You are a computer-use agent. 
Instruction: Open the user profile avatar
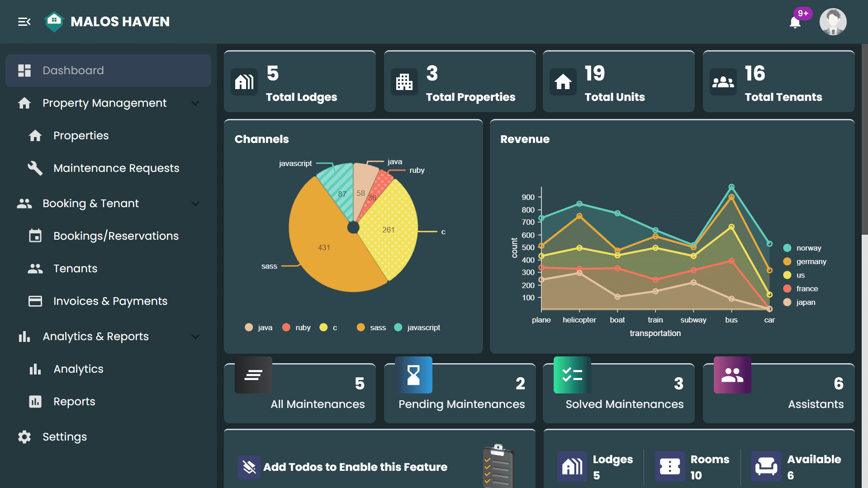click(833, 22)
